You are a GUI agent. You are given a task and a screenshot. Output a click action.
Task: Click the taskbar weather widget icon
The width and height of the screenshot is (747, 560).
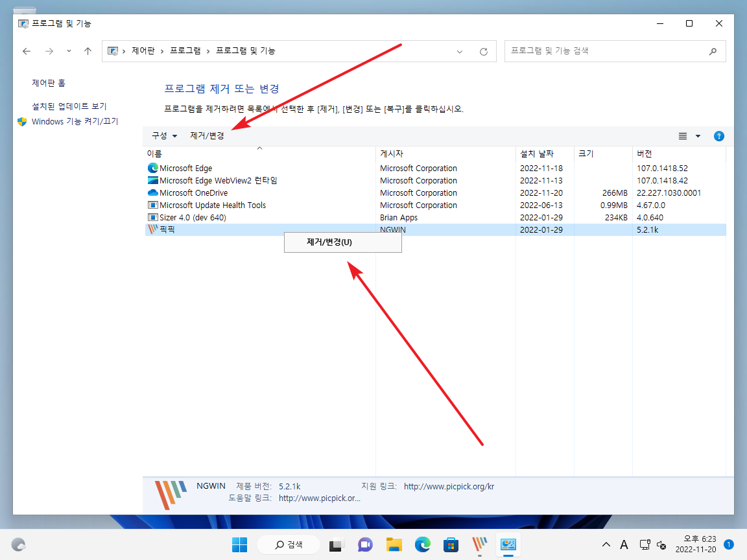[18, 544]
